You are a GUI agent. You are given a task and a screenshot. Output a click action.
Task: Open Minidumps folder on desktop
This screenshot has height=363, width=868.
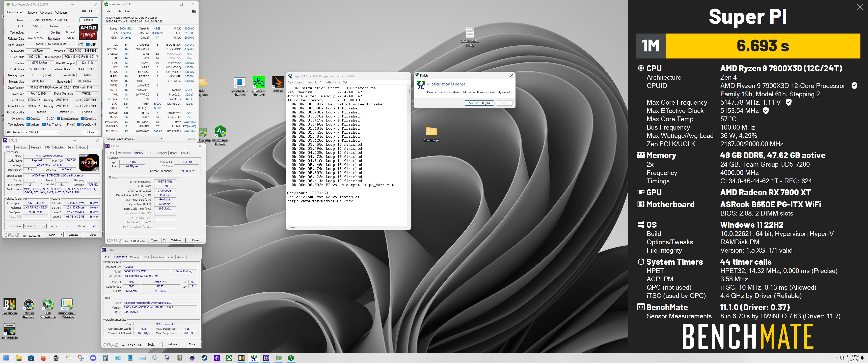[x=431, y=134]
